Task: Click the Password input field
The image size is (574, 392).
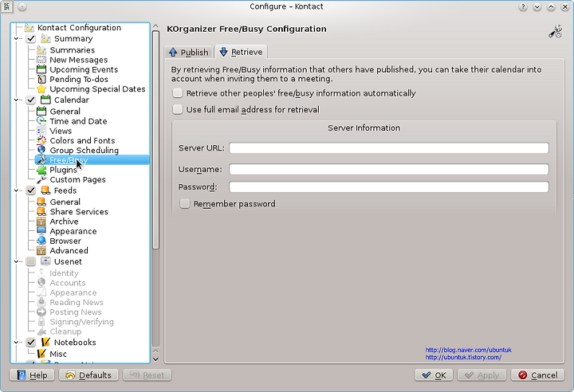Action: pyautogui.click(x=389, y=186)
